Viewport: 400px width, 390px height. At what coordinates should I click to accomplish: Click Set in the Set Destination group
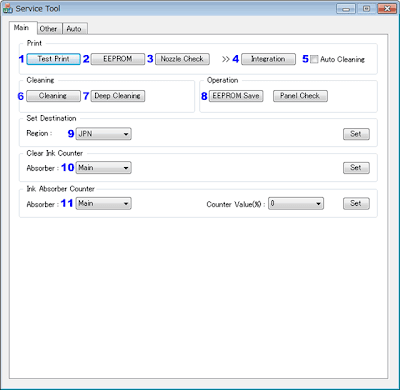[356, 134]
